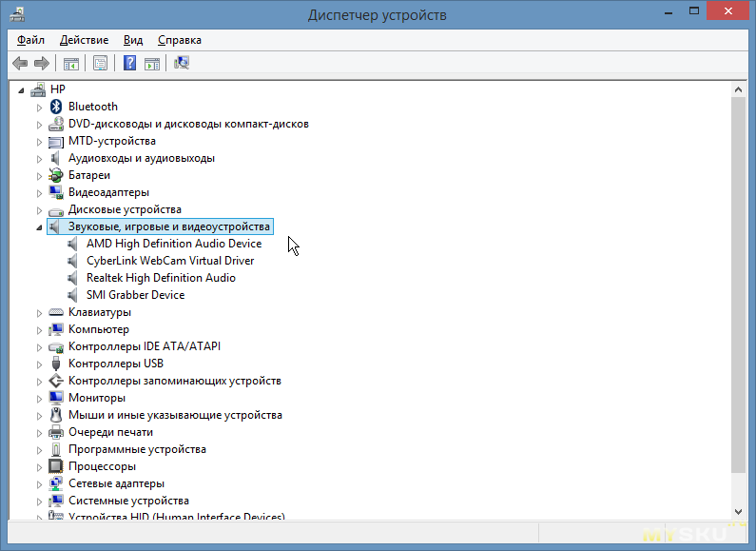Open the Действие menu
Viewport: 756px width, 551px height.
pos(85,40)
